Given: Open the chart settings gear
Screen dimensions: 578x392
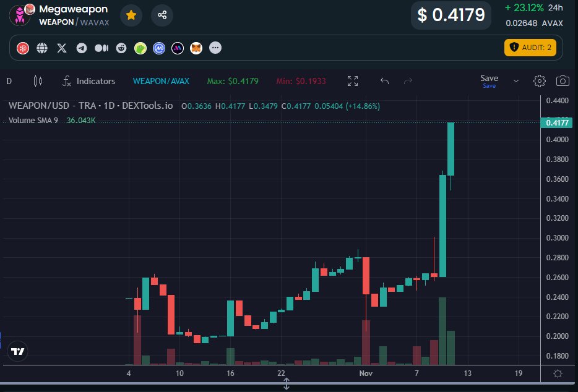Looking at the screenshot, I should click(539, 81).
